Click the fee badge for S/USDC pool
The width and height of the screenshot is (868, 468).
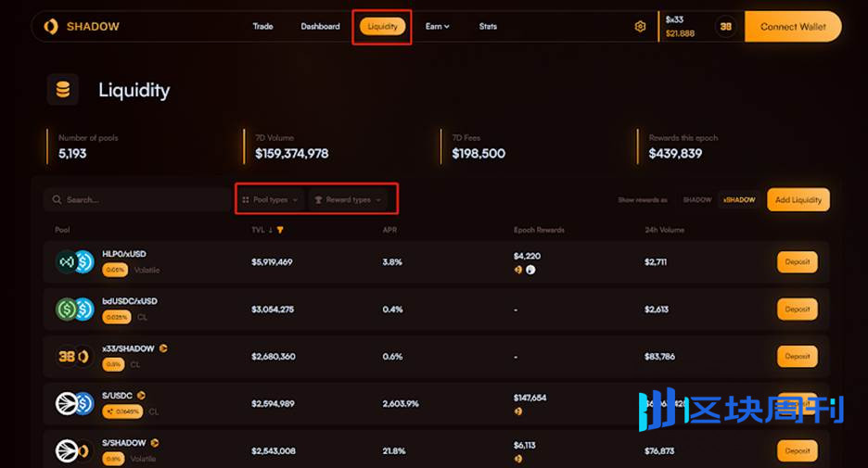122,411
